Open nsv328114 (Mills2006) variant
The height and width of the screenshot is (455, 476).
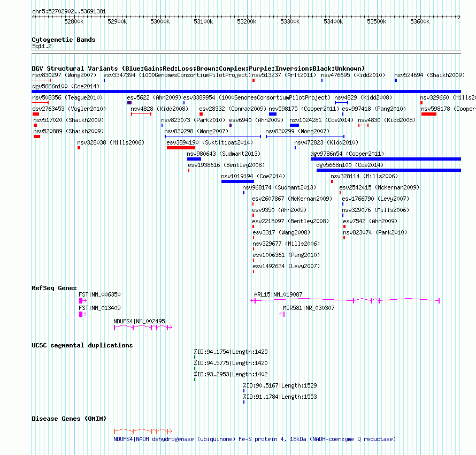(x=364, y=176)
